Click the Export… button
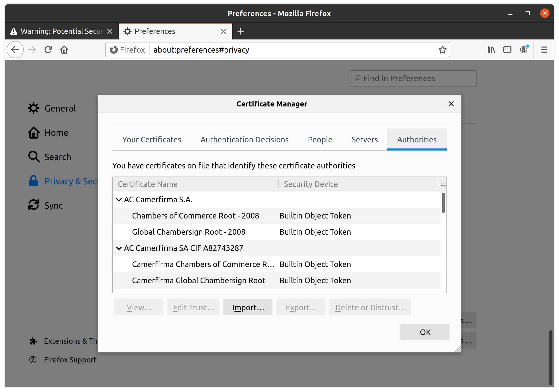The width and height of the screenshot is (559, 392). pos(301,307)
